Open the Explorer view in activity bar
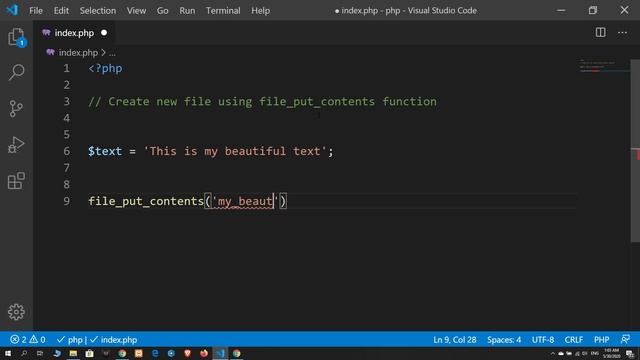Screen dimensions: 640x360 click(16, 37)
